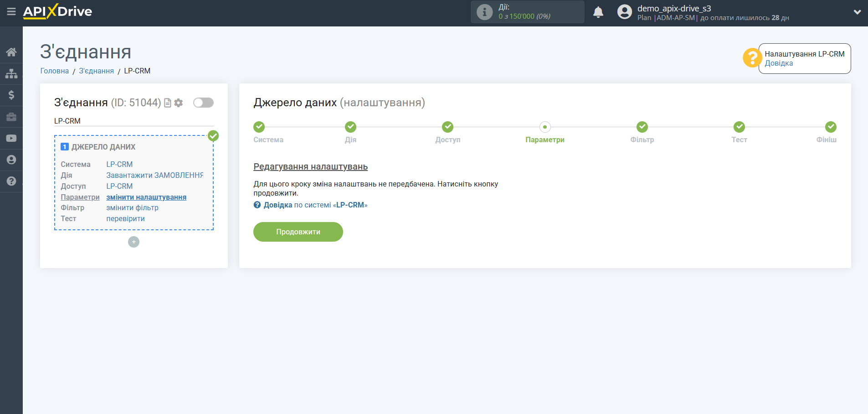Open the briefcase sidebar icon
Image resolution: width=868 pixels, height=414 pixels.
[11, 117]
